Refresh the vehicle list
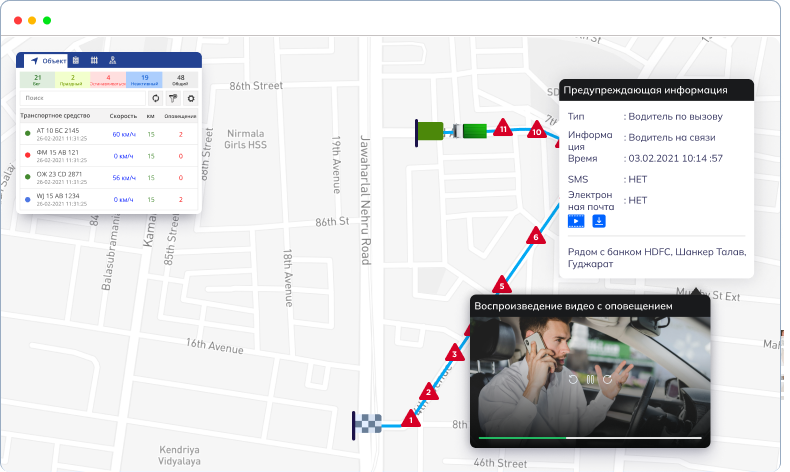 tap(156, 98)
